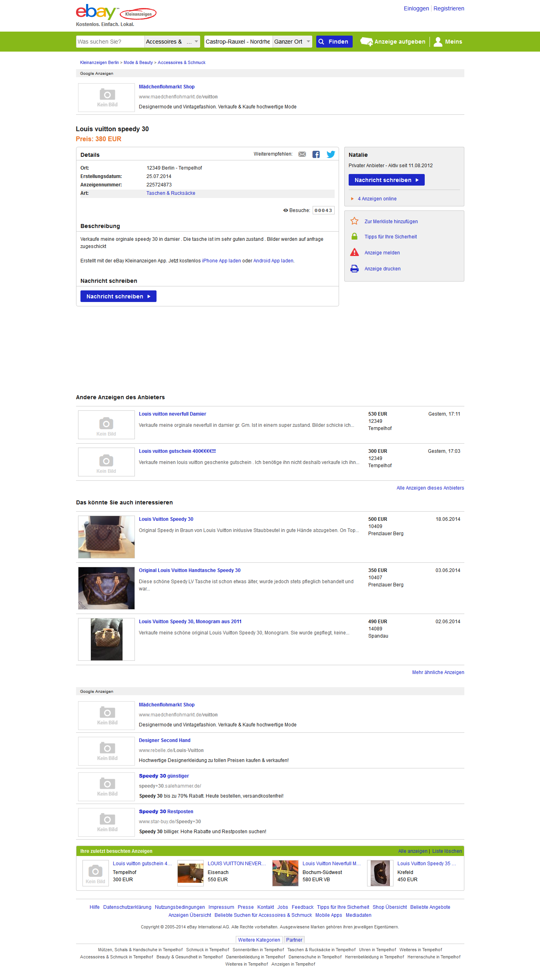Click Liste löschen in recently viewed
Image resolution: width=540 pixels, height=980 pixels.
[x=447, y=851]
